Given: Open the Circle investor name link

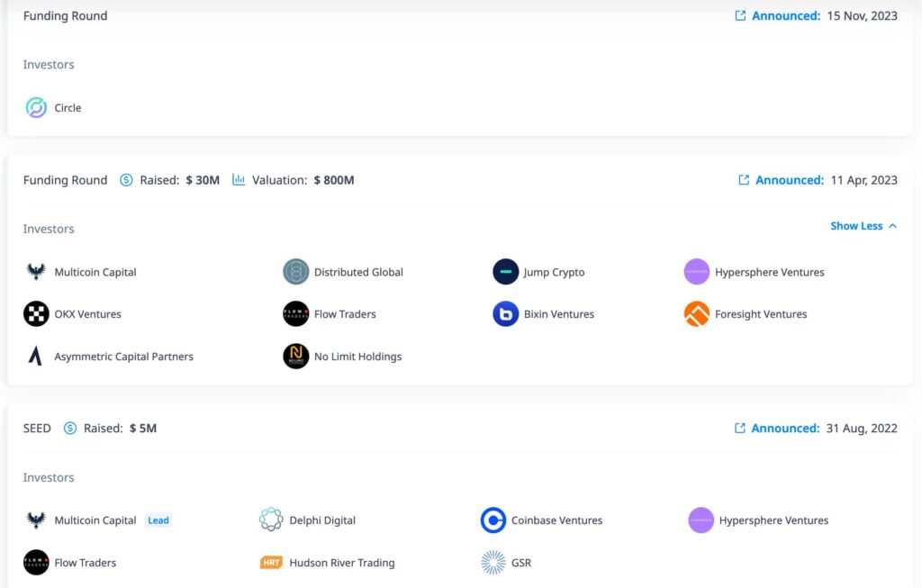Looking at the screenshot, I should (x=68, y=107).
